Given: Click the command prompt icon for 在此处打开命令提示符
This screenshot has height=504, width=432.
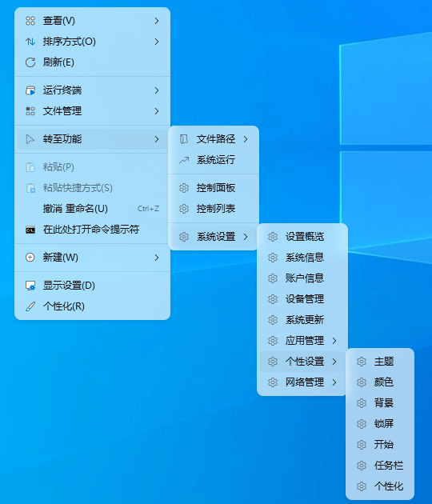Looking at the screenshot, I should click(30, 230).
